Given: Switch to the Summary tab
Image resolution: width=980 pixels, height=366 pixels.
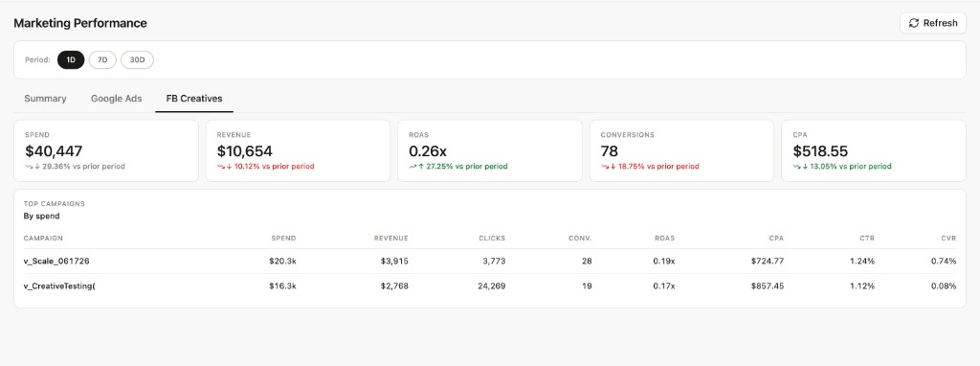Looking at the screenshot, I should [x=45, y=99].
